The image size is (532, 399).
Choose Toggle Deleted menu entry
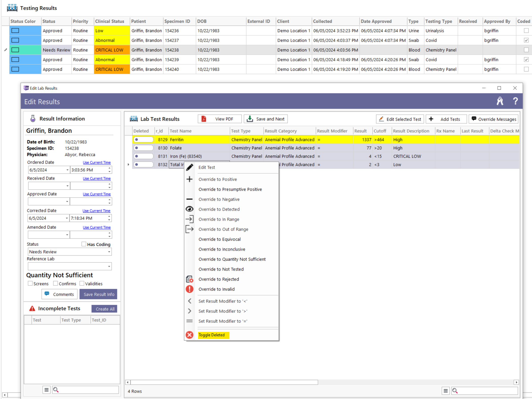(212, 335)
